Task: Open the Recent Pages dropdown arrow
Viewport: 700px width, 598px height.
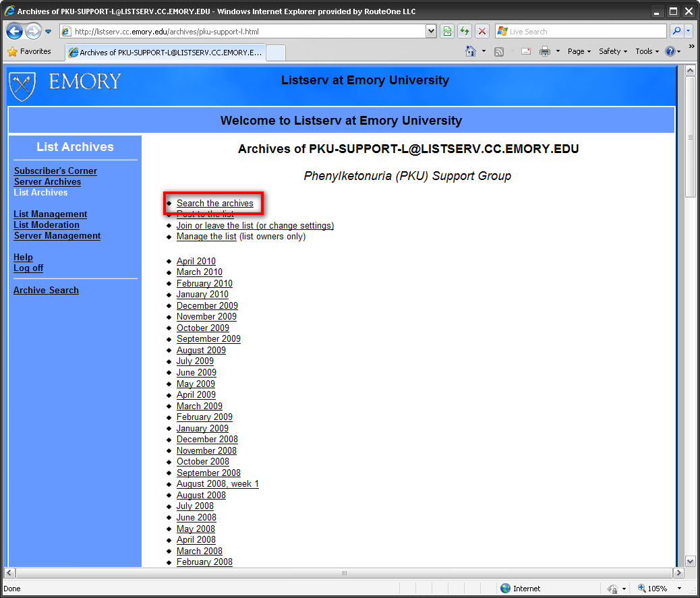Action: (x=48, y=32)
